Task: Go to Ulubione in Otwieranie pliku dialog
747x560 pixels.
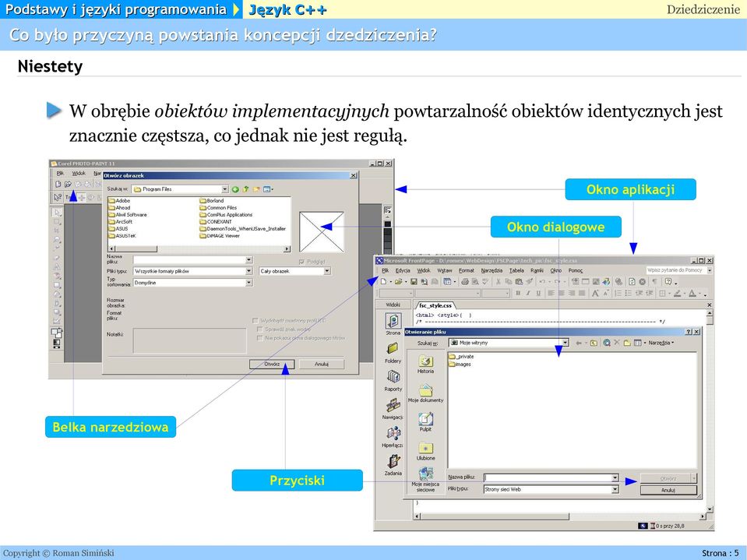Action: click(425, 451)
